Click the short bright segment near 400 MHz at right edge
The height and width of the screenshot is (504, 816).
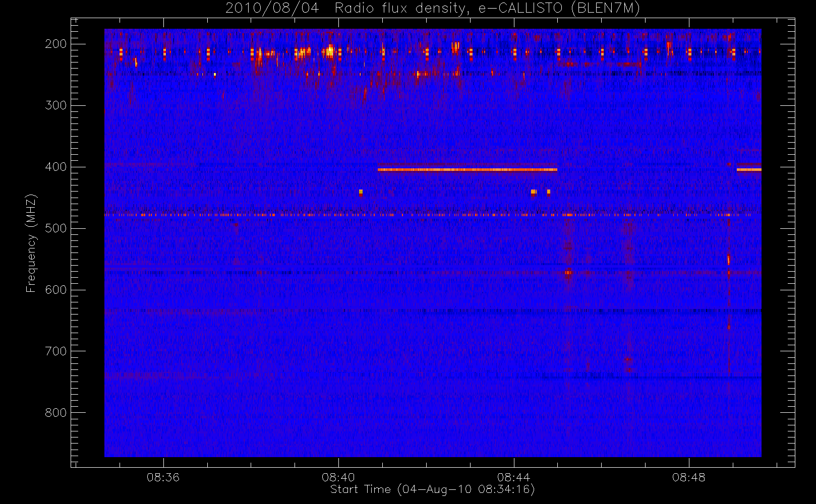(x=749, y=170)
